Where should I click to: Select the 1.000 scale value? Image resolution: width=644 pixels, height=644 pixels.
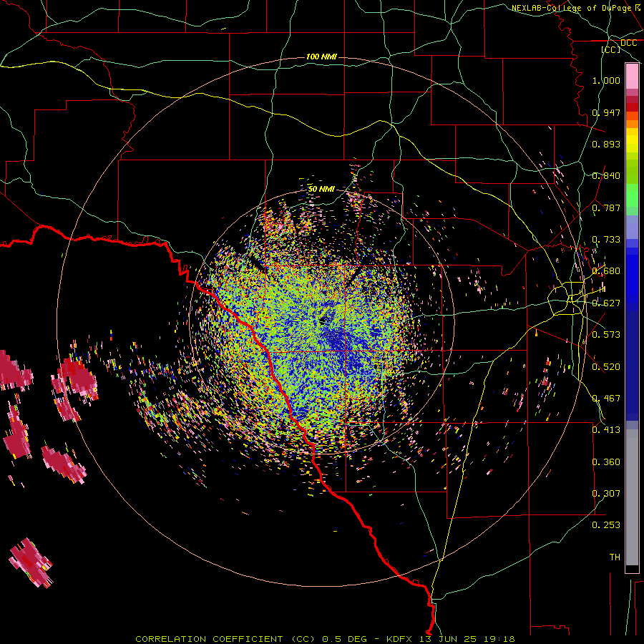coord(606,80)
